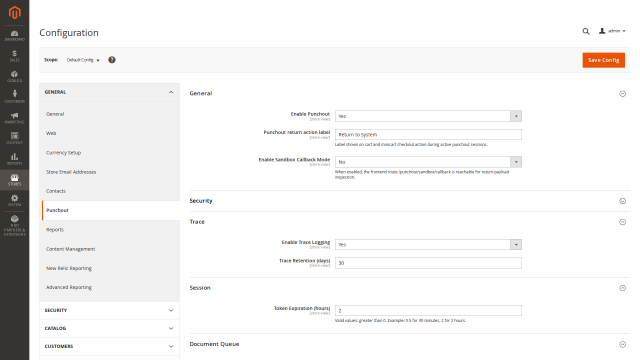This screenshot has width=640, height=360.
Task: Click the Trace Retention (days) label
Action: 304,260
